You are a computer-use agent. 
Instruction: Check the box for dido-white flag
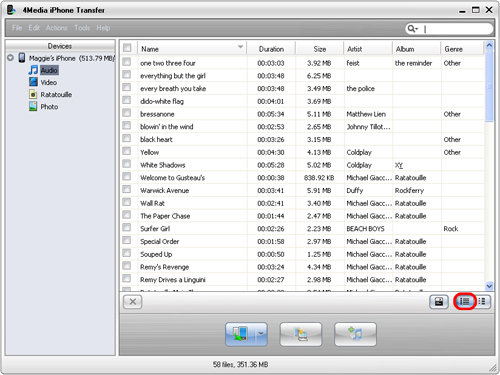(x=126, y=100)
